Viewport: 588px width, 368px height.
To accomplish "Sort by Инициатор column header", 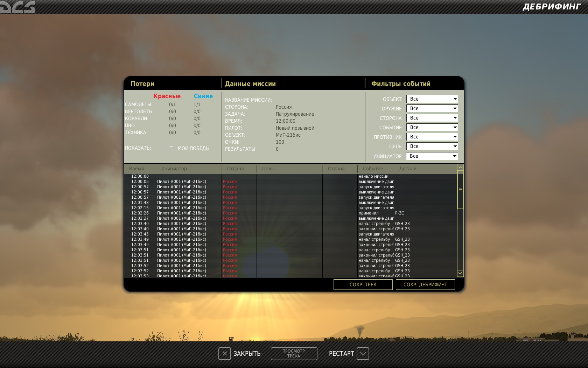I will point(189,169).
